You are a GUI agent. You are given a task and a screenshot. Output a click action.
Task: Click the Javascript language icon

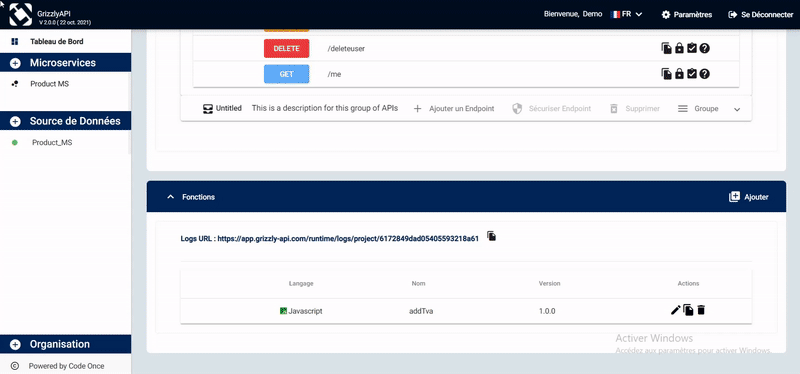pos(283,310)
